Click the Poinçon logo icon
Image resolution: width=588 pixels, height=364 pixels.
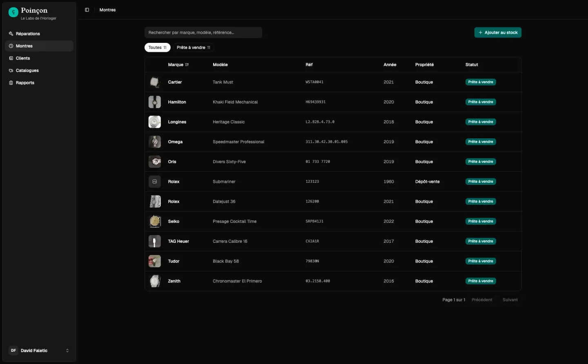(13, 13)
